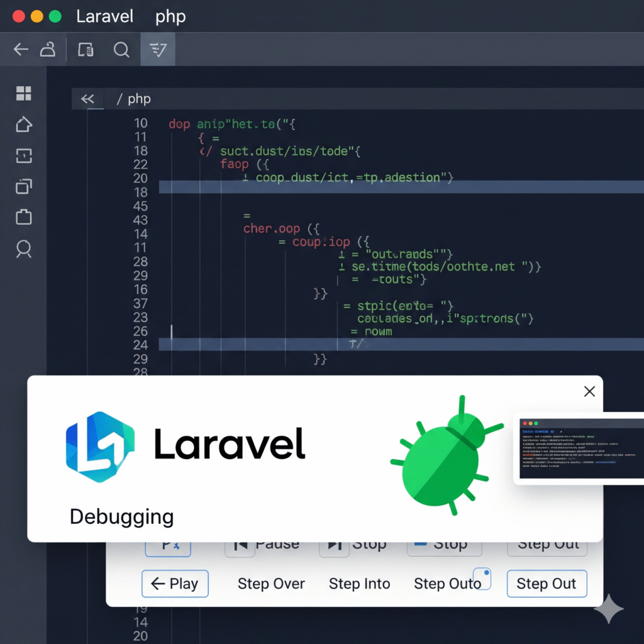Click the Debugging heading in the popup

(x=121, y=517)
